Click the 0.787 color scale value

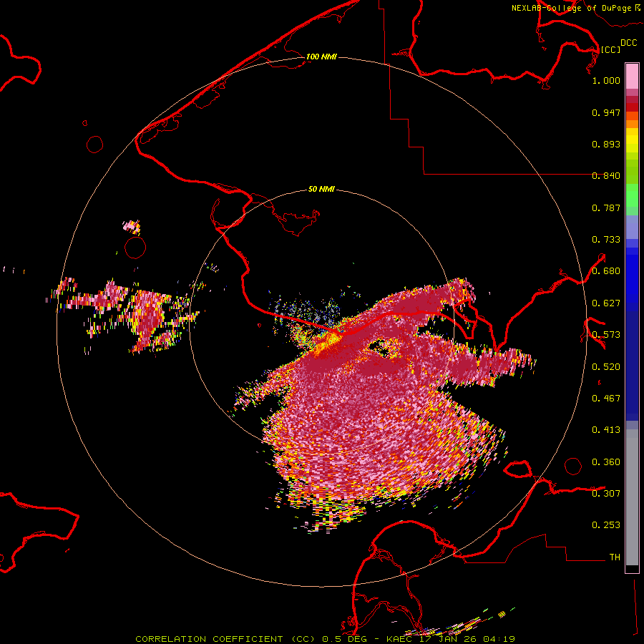click(x=606, y=208)
